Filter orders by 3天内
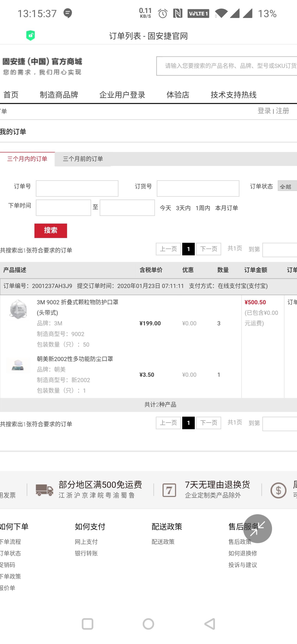Screen dimensions: 297x644 point(183,208)
